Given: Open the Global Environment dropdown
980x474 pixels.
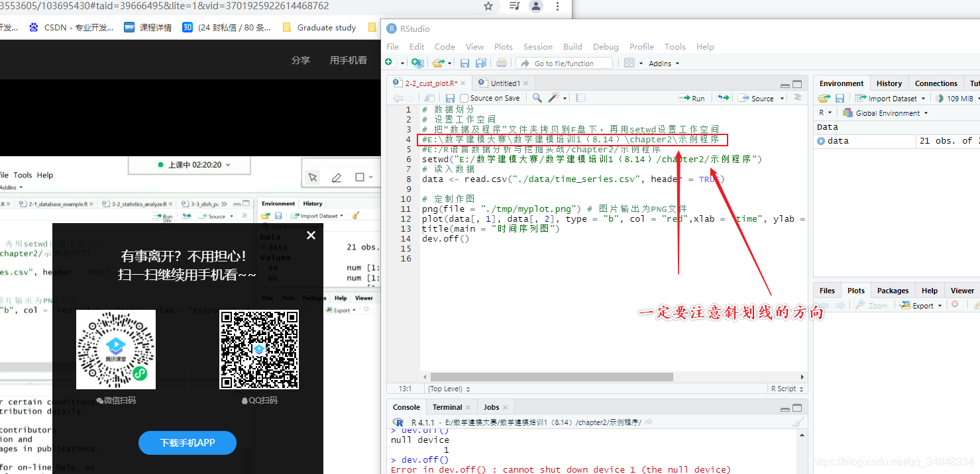Looking at the screenshot, I should coord(885,113).
